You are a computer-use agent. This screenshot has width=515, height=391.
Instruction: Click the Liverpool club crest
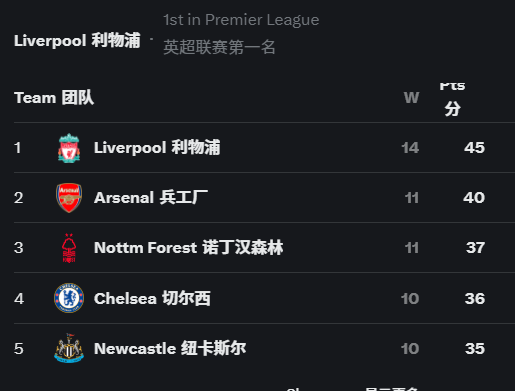(69, 148)
